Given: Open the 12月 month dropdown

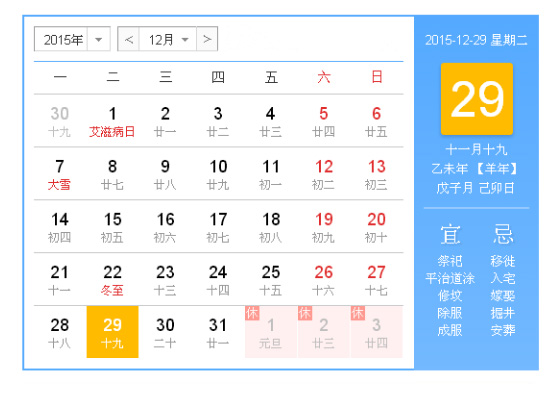Looking at the screenshot, I should tap(168, 39).
